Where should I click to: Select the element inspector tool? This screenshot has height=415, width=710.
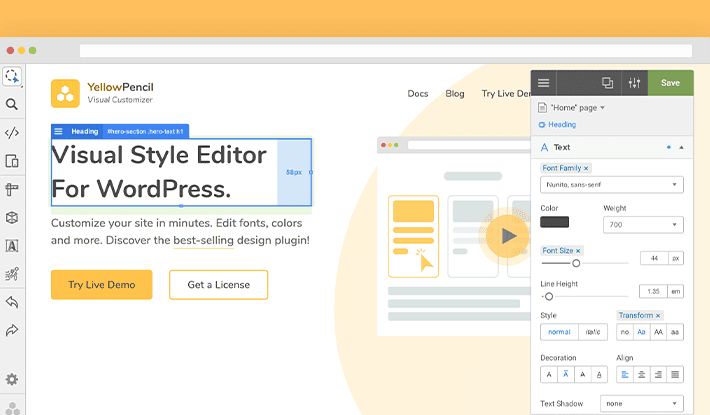click(12, 76)
